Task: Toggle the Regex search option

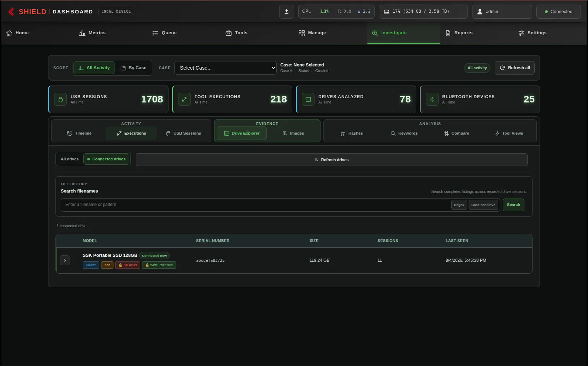Action: [459, 205]
